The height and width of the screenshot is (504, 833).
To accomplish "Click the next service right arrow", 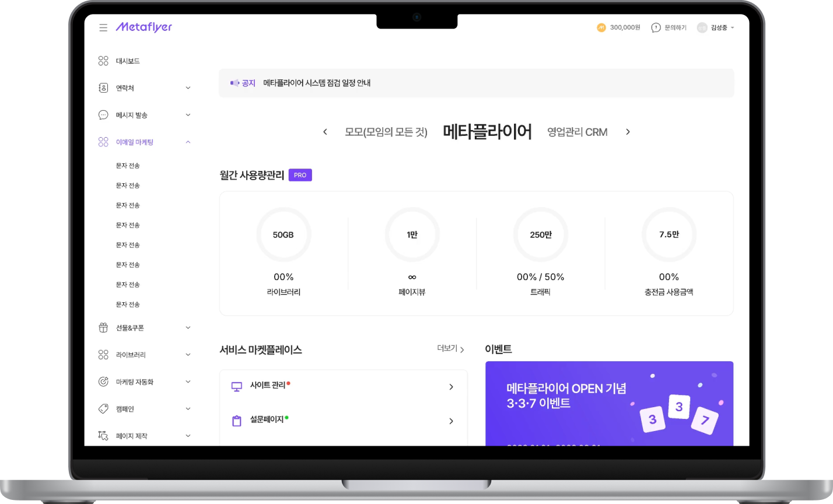I will point(628,132).
